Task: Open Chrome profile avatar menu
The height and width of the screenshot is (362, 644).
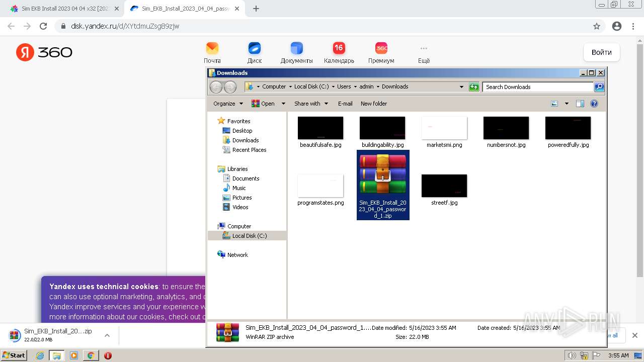Action: tap(617, 26)
